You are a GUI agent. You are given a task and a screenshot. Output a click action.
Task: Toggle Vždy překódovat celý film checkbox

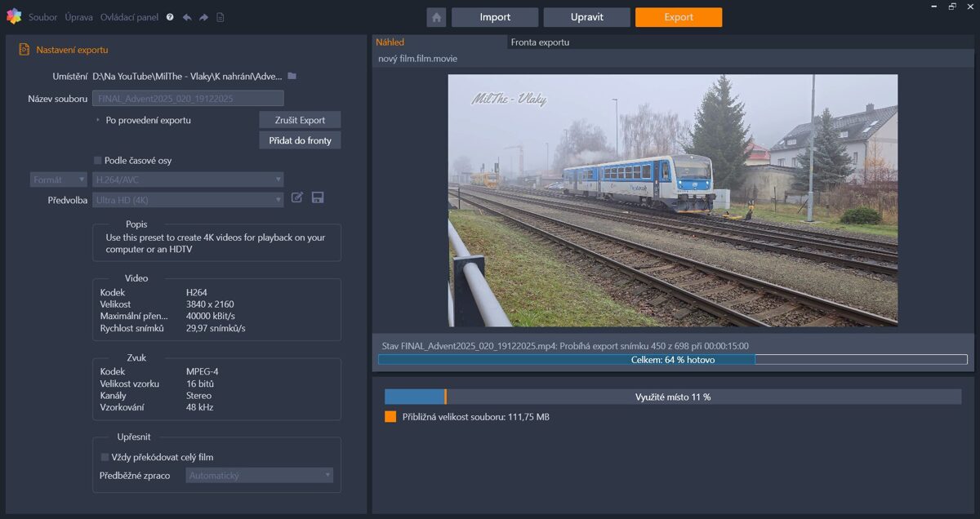click(x=105, y=457)
